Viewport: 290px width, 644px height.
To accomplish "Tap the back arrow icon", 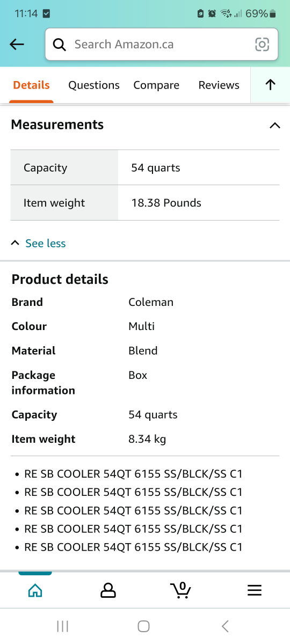I will (x=17, y=45).
